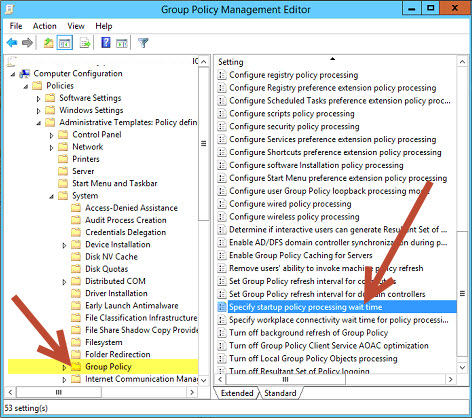
Task: Select Turn off background refresh of Group Policy
Action: pos(308,333)
